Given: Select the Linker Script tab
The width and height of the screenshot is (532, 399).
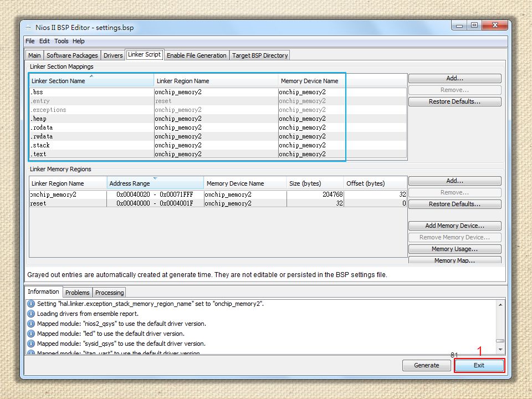Looking at the screenshot, I should 145,54.
